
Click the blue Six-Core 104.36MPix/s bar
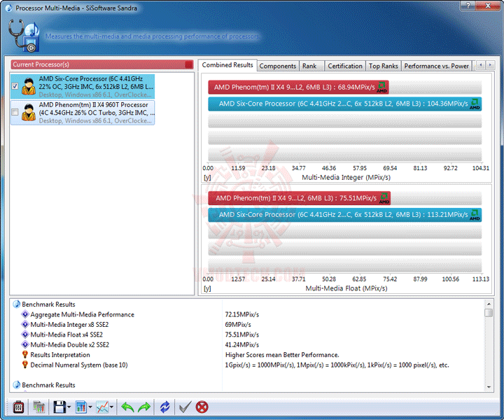click(345, 104)
